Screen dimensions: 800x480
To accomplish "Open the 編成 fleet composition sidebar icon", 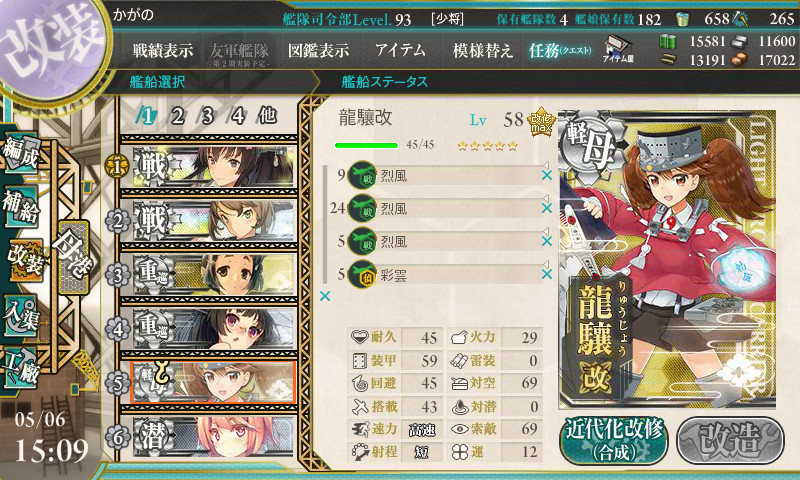I will tap(21, 153).
